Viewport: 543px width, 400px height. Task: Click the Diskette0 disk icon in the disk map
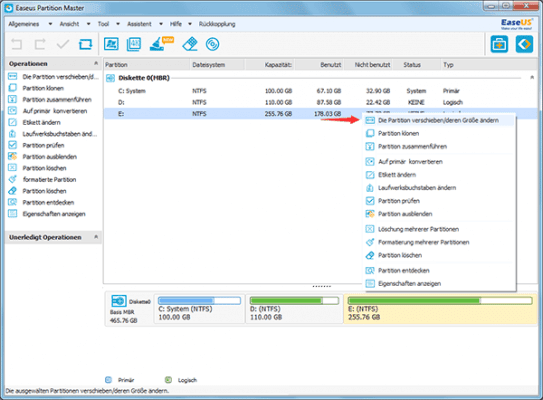pyautogui.click(x=118, y=301)
